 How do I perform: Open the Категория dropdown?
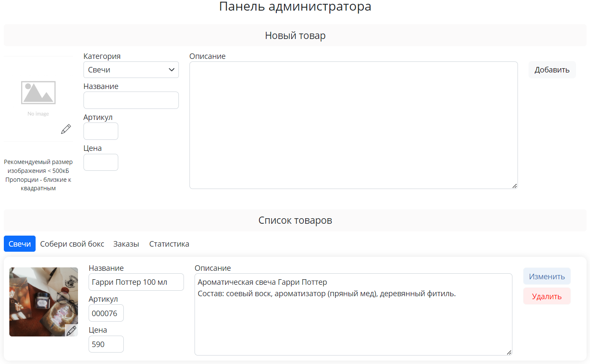(x=131, y=70)
